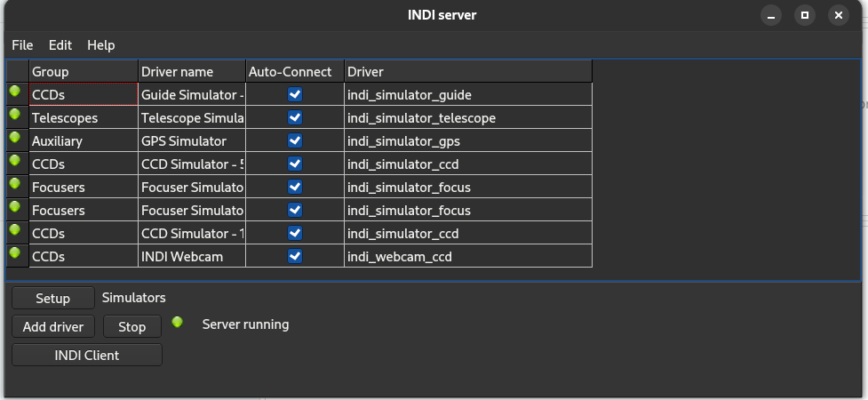Viewport: 868px width, 400px height.
Task: Stop the running INDI server
Action: (131, 327)
